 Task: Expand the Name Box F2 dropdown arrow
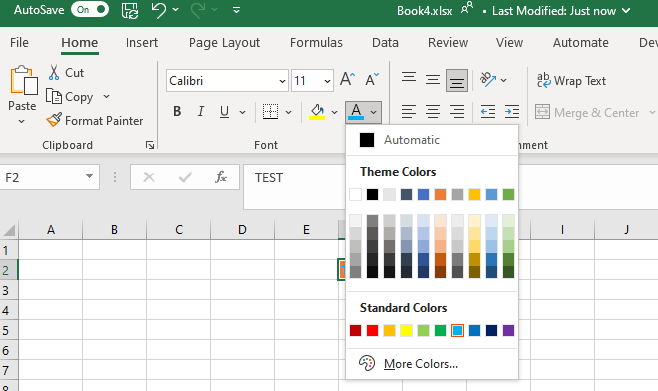[x=89, y=177]
